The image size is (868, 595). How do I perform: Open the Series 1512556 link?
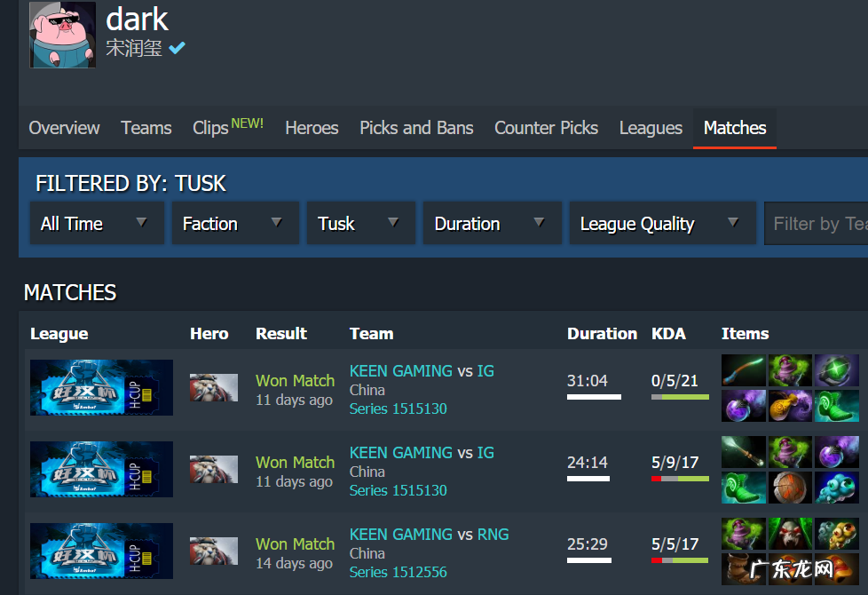click(x=398, y=572)
